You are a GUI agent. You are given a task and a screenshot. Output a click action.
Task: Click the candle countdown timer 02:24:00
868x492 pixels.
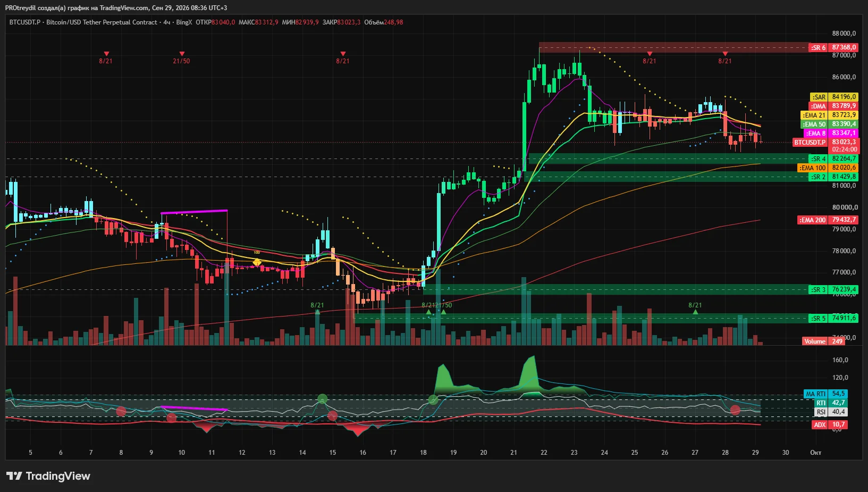844,149
